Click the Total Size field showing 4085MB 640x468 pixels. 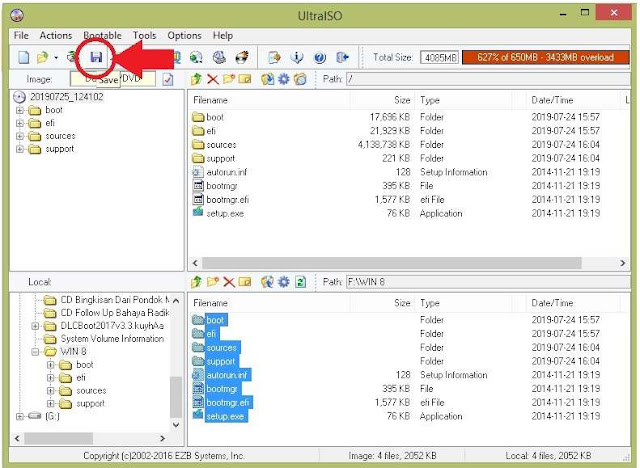point(440,58)
